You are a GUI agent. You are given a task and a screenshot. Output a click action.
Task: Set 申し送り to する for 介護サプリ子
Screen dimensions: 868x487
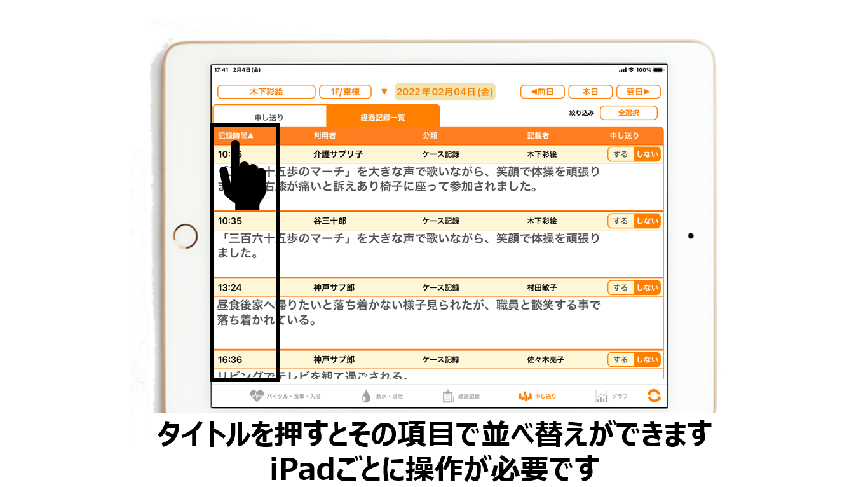point(621,154)
